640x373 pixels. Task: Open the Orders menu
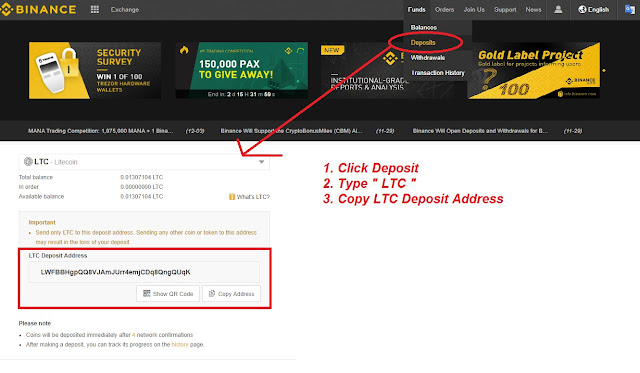click(444, 9)
